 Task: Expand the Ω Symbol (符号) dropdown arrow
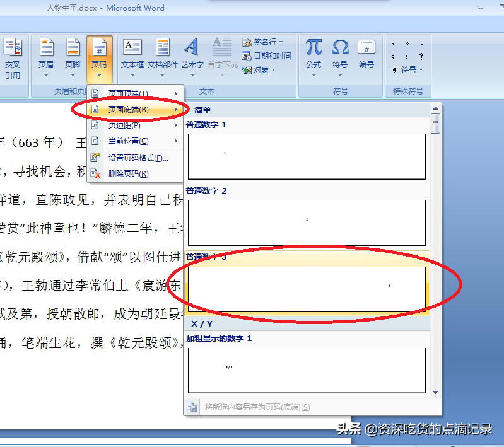(340, 75)
